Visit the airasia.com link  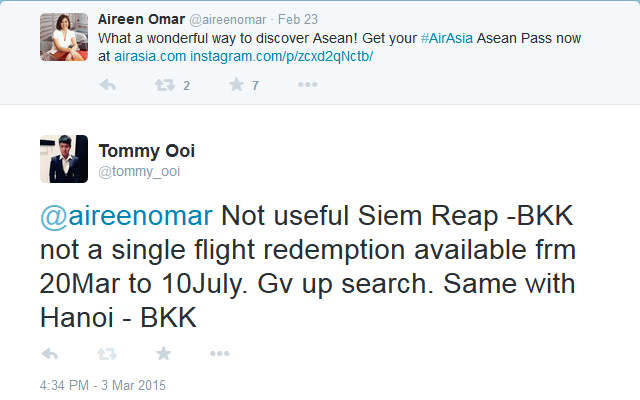[x=150, y=55]
